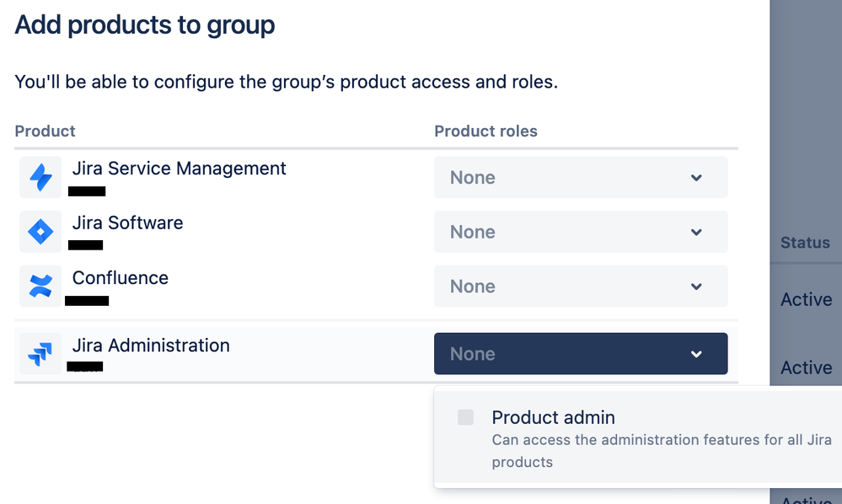842x504 pixels.
Task: Click the Confluence product icon
Action: (x=40, y=287)
